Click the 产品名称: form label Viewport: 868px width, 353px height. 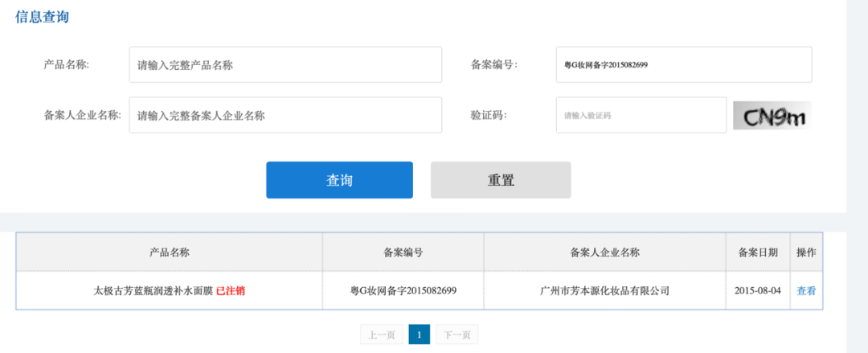(x=67, y=65)
